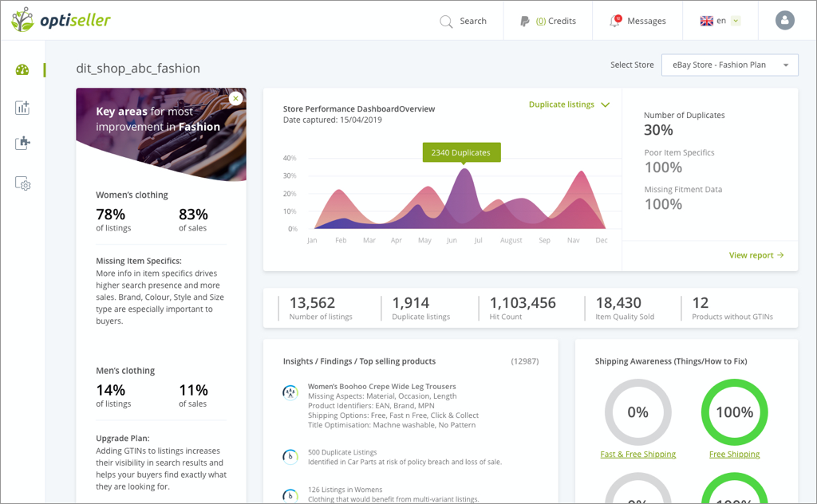The image size is (817, 504).
Task: Click the Search label in header
Action: (473, 21)
